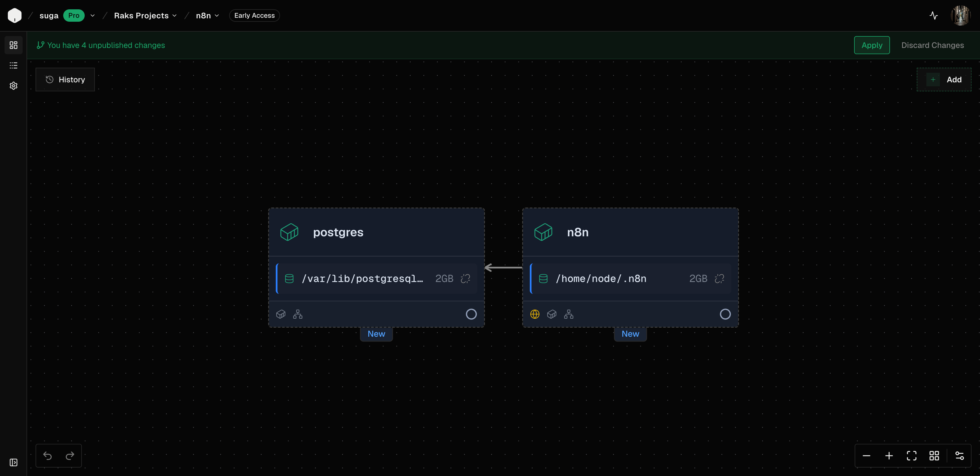The height and width of the screenshot is (476, 980).
Task: Zoom out with the minus icon
Action: click(x=866, y=455)
